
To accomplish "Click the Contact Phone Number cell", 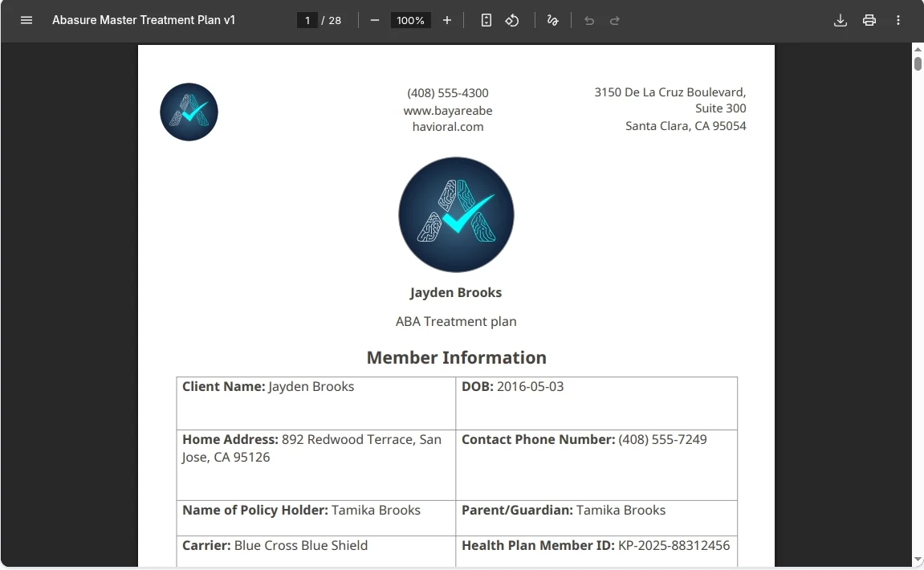I will point(596,465).
